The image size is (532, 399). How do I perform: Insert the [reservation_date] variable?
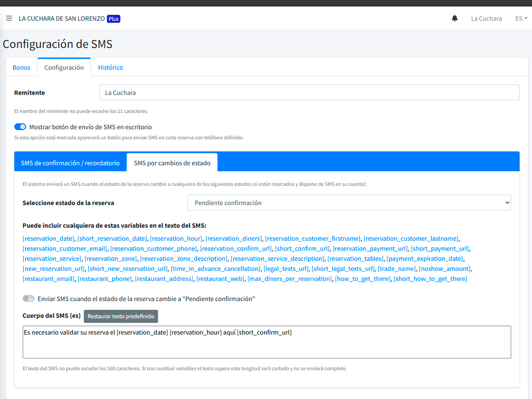pos(48,238)
